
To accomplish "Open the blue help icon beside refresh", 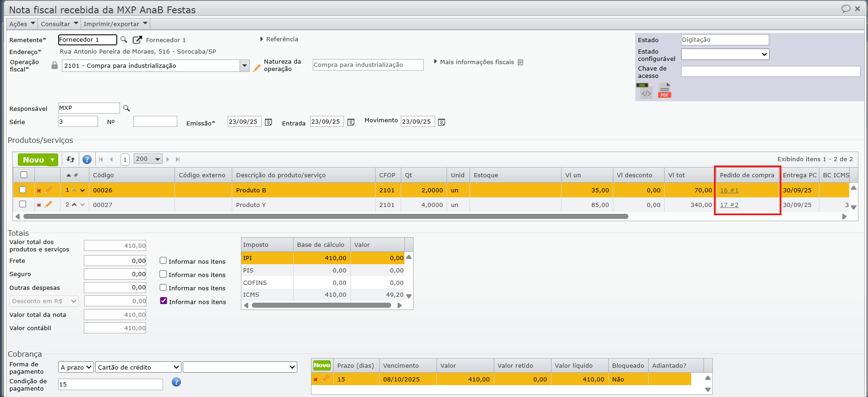I will pos(87,159).
